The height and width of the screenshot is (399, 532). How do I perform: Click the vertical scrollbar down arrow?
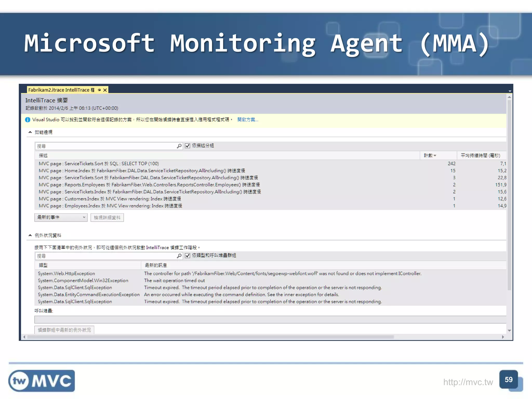coord(509,331)
